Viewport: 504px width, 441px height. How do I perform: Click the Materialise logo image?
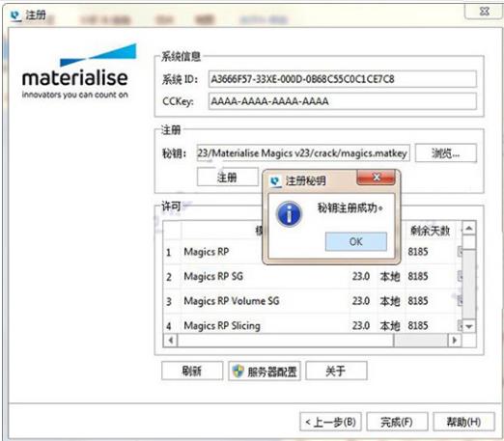click(75, 71)
